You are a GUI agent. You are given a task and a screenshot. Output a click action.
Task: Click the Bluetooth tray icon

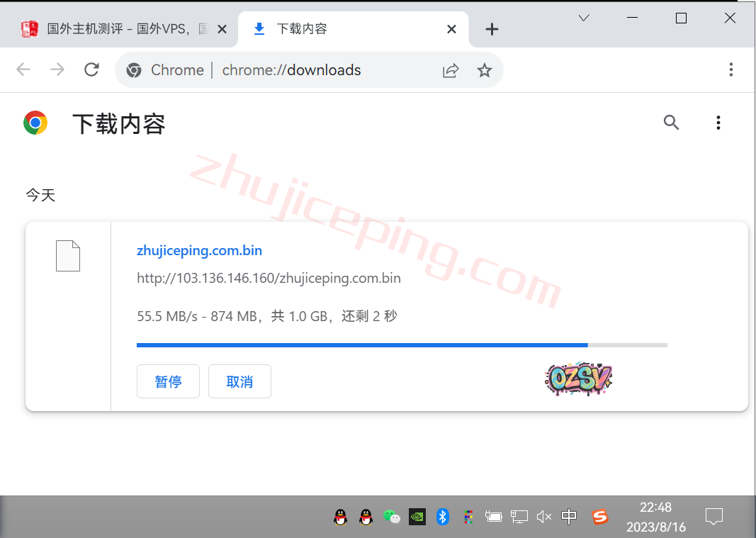coord(443,517)
